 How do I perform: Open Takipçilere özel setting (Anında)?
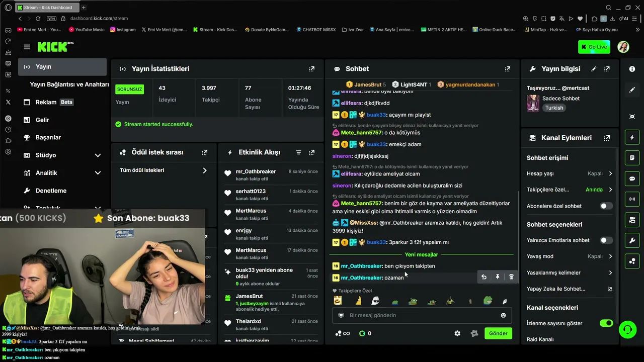tap(570, 190)
